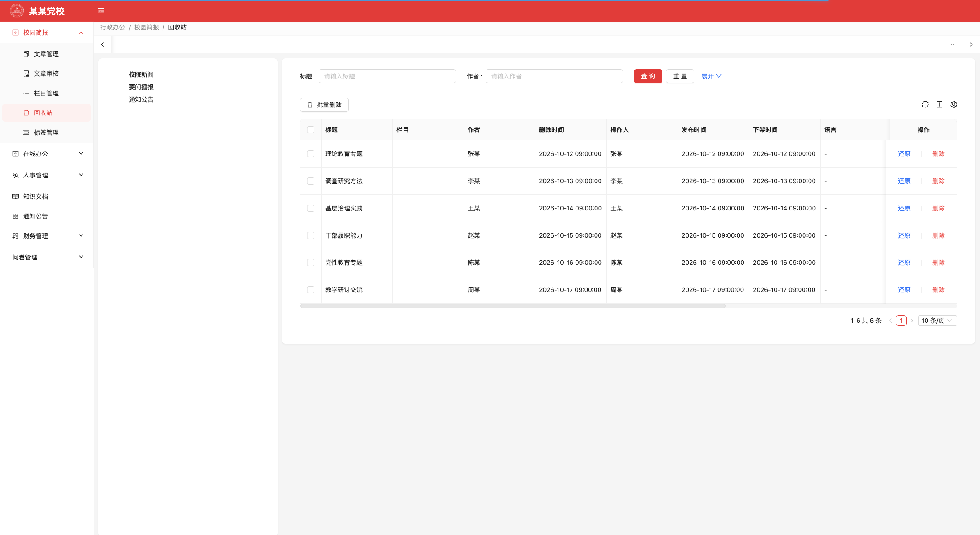
Task: Go to next page arrow in pagination
Action: coord(912,321)
